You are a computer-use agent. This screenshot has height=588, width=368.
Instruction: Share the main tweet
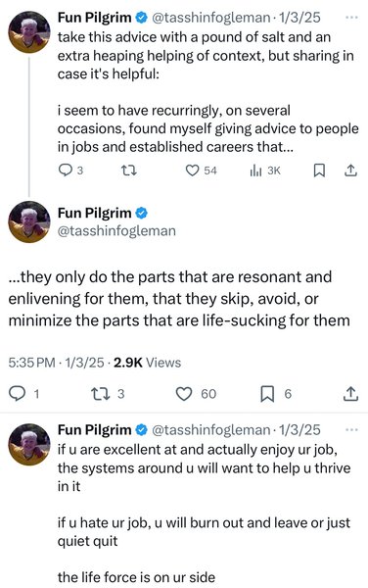(x=350, y=394)
